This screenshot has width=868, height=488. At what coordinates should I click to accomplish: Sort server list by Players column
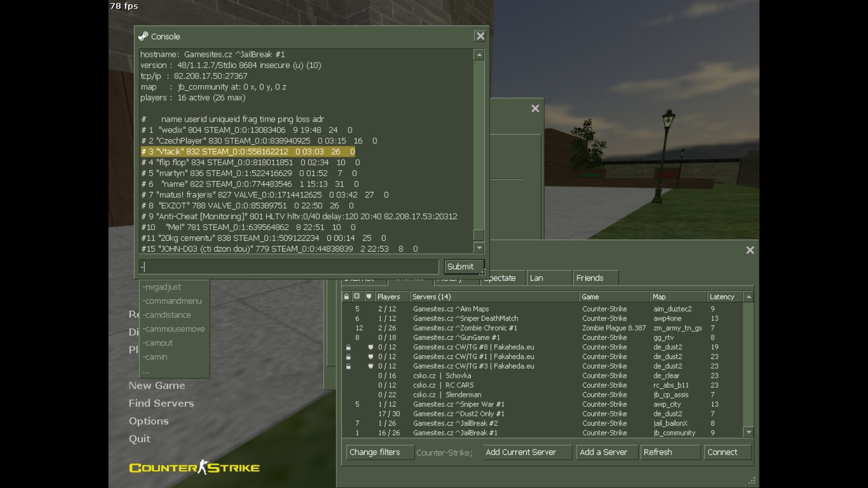(392, 297)
